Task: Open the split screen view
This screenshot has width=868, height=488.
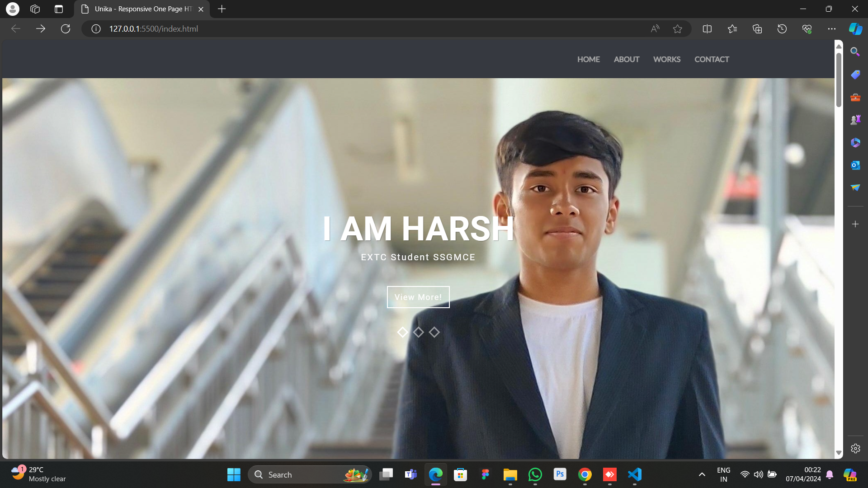Action: point(707,29)
